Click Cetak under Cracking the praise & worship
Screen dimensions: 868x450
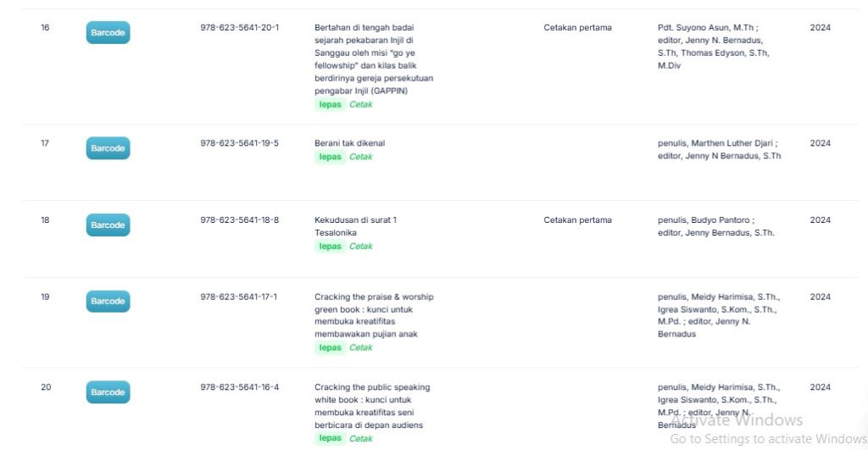click(x=361, y=347)
